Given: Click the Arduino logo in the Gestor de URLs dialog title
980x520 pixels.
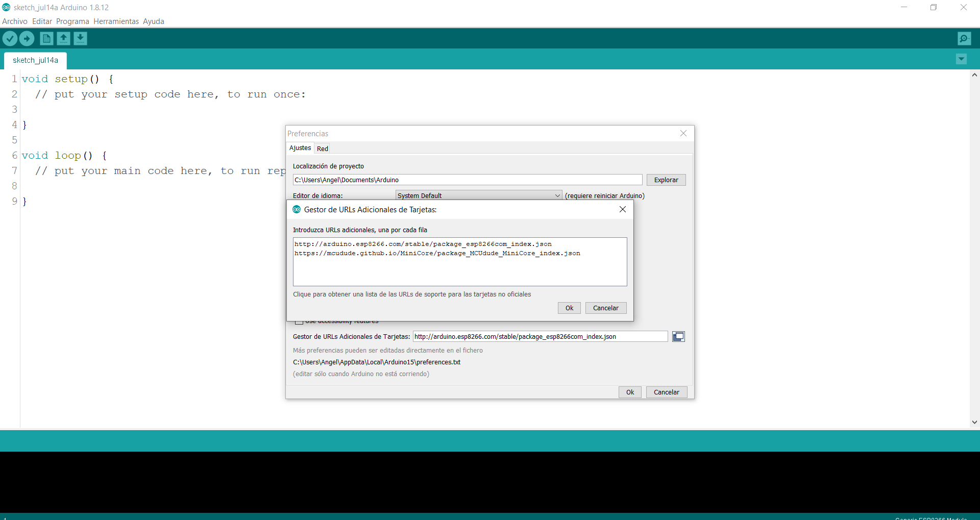Looking at the screenshot, I should click(x=297, y=209).
